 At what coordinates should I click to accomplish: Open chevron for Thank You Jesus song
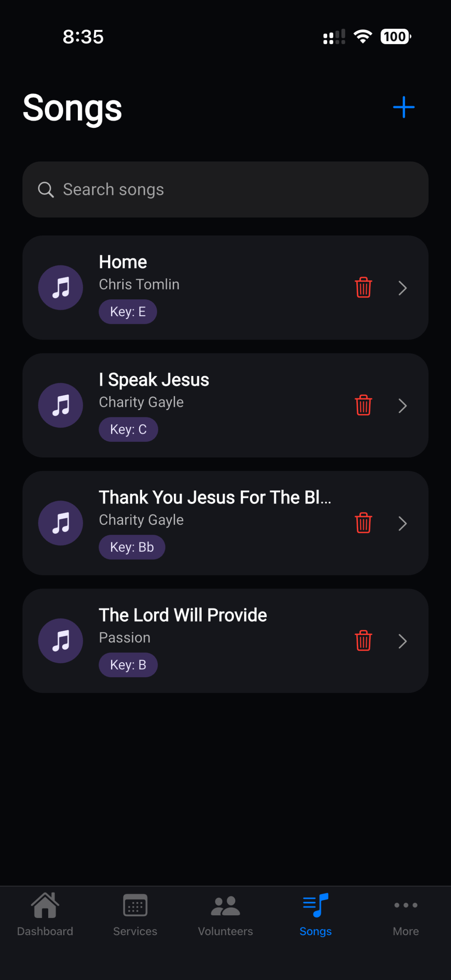tap(402, 523)
